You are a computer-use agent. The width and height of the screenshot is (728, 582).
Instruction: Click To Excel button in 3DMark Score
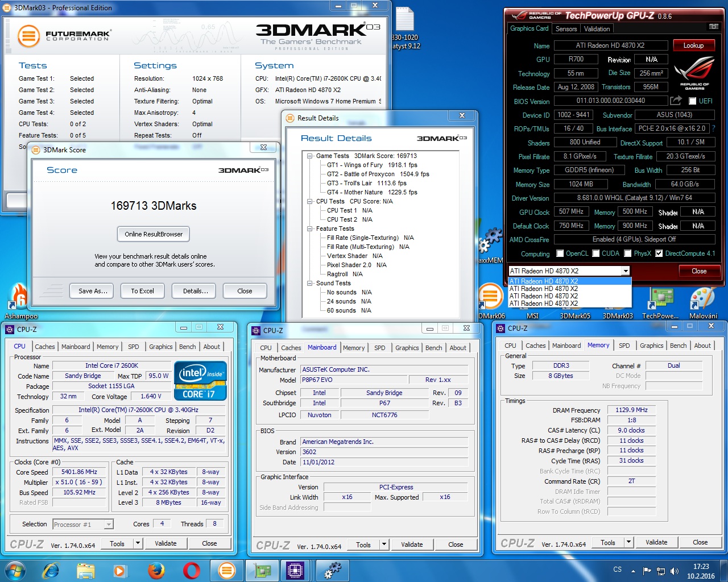click(142, 291)
